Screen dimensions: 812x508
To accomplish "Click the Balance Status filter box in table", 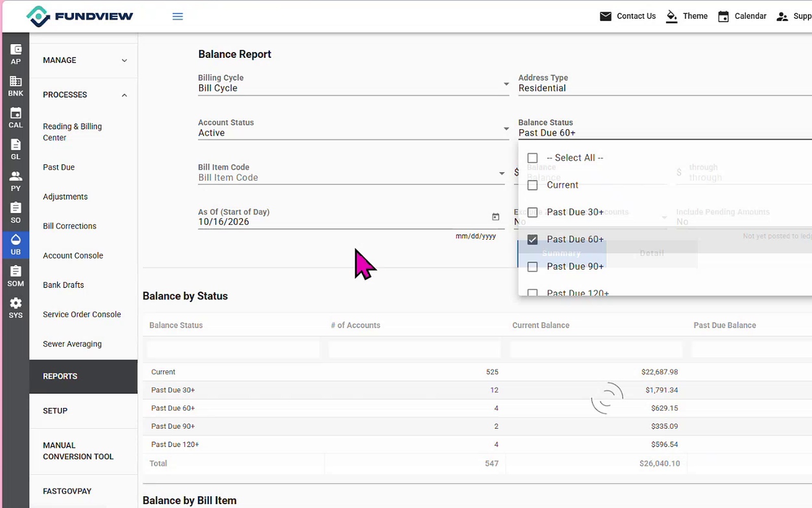I will coord(233,349).
